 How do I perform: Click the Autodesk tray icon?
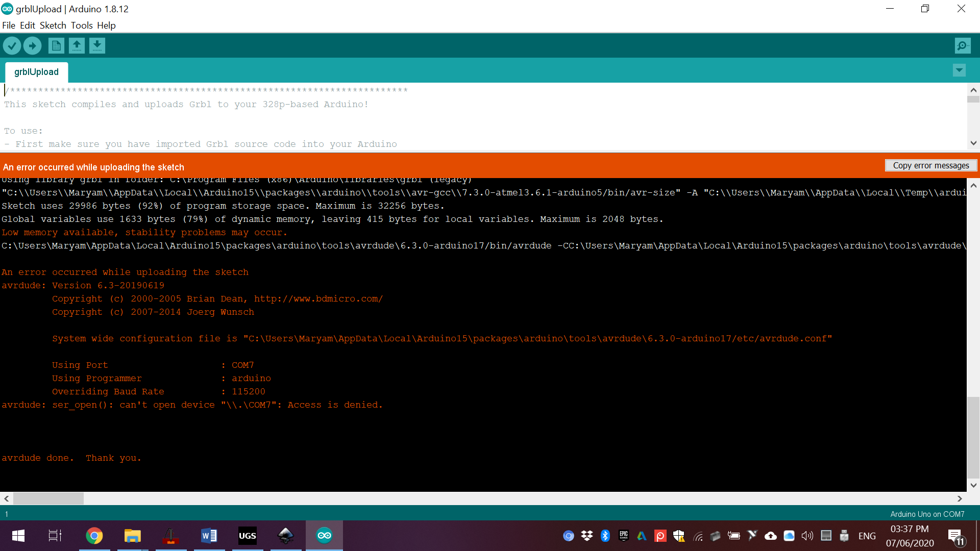642,536
